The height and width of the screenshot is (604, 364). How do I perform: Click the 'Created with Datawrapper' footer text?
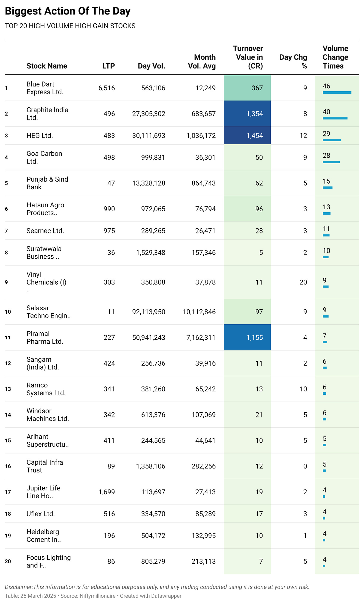click(151, 596)
